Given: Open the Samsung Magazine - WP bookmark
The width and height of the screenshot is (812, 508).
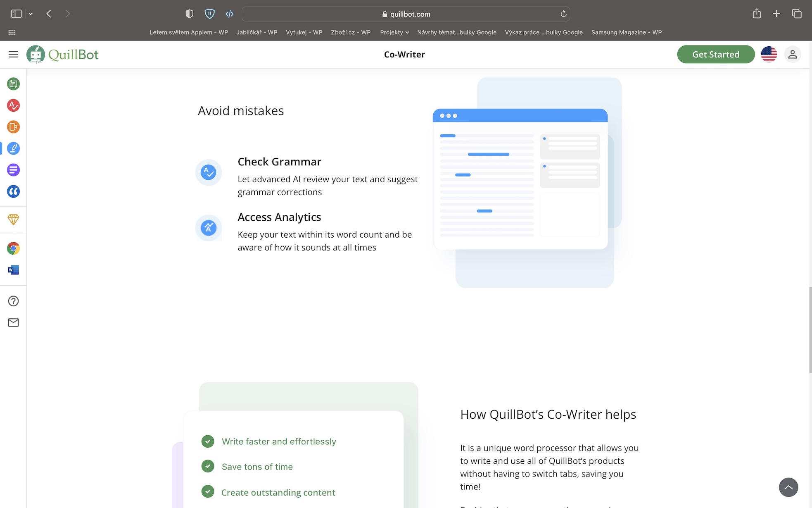Looking at the screenshot, I should 626,32.
